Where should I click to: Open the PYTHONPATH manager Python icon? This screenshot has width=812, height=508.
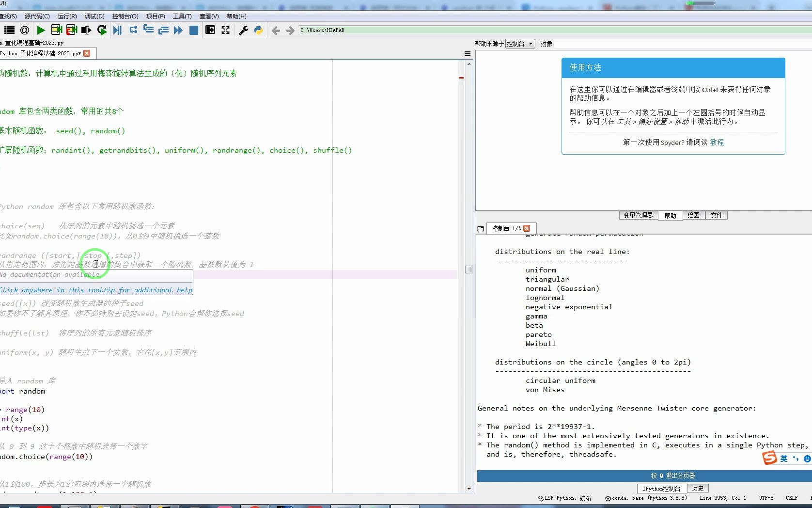coord(258,30)
